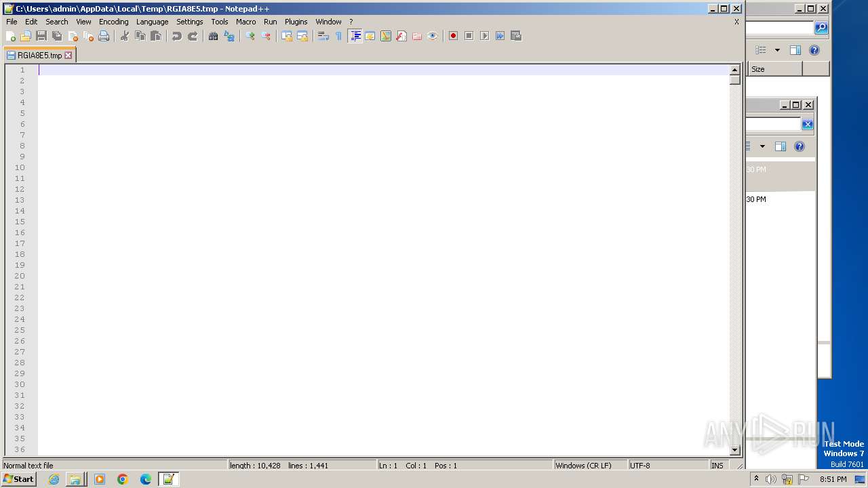Click the editor scrollbar up arrow
868x488 pixels.
click(x=734, y=70)
